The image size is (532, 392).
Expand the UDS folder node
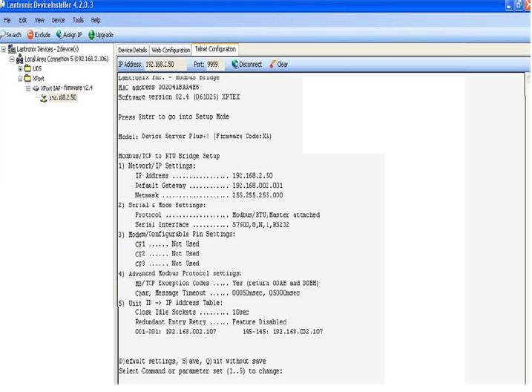click(x=20, y=68)
